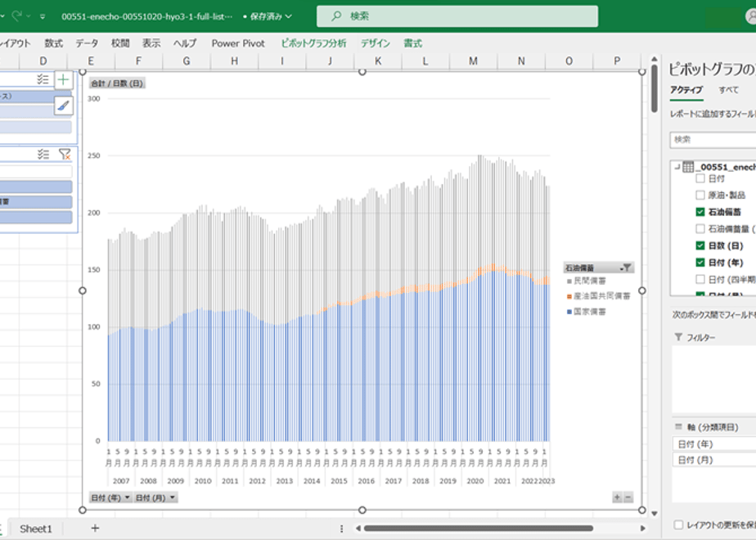Click the horizontal scrollbar thumb
Viewport: 756px width, 540px height.
(478, 529)
